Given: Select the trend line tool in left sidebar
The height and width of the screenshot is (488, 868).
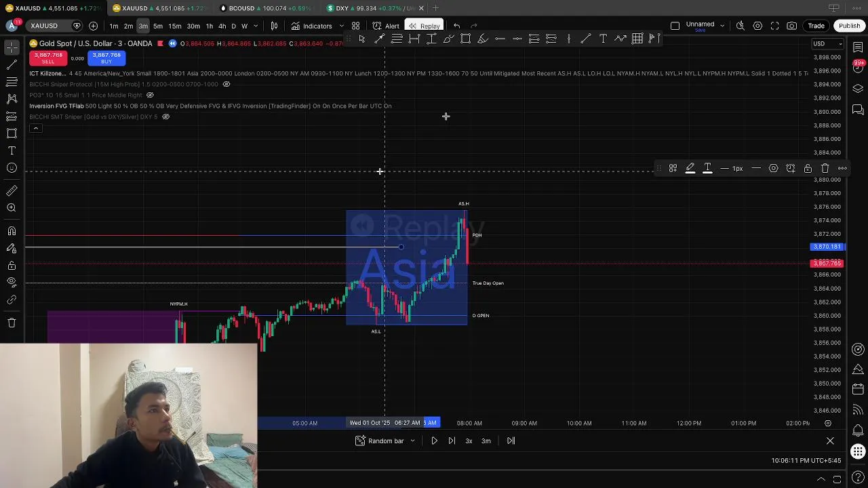Looking at the screenshot, I should [12, 64].
